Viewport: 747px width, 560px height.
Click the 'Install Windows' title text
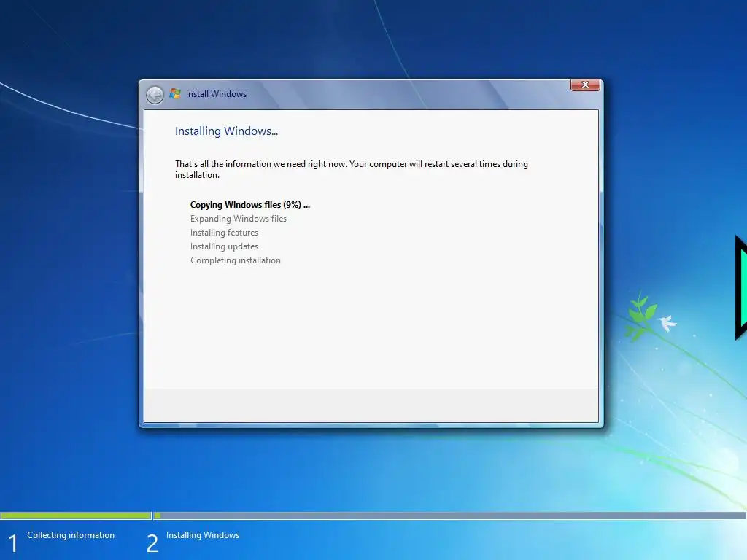click(x=216, y=94)
